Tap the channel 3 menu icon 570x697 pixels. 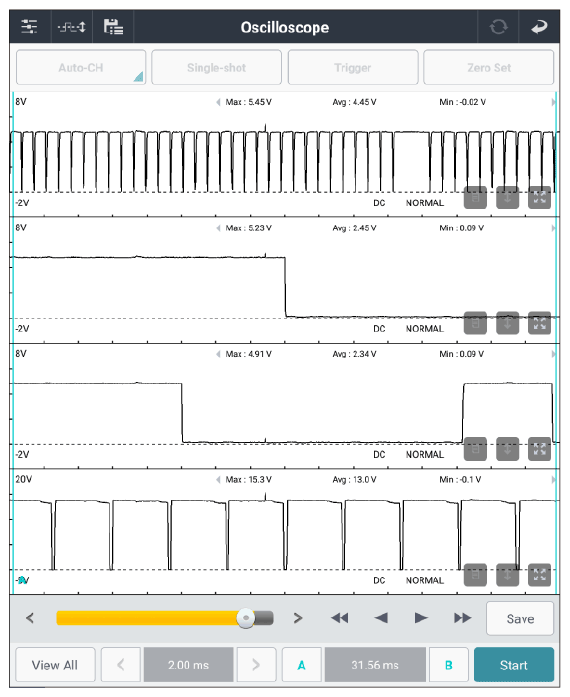(475, 449)
